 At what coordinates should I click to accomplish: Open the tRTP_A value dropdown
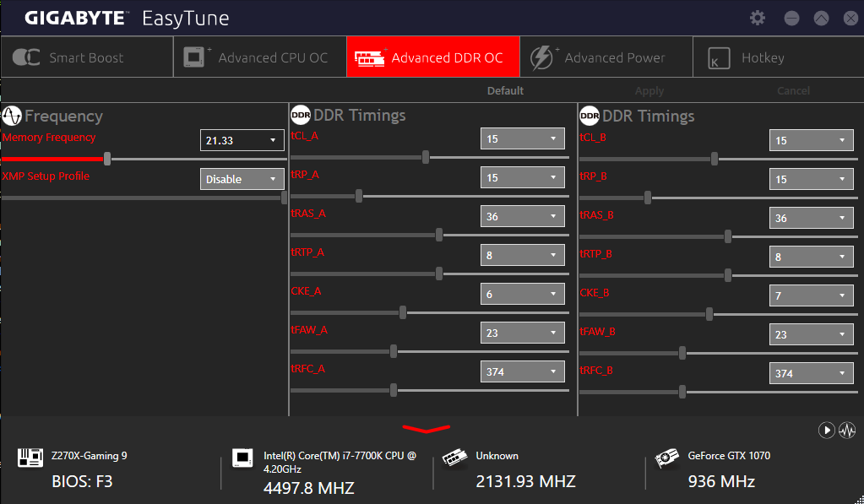(x=522, y=255)
